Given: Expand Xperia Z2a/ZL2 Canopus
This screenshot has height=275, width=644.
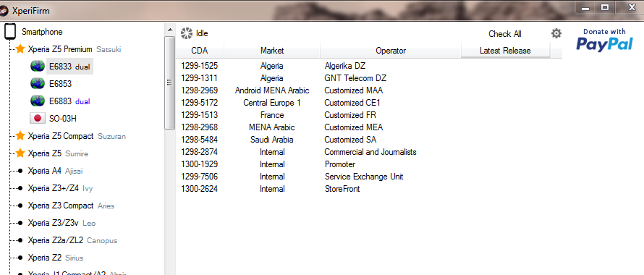Looking at the screenshot, I should pyautogui.click(x=72, y=240).
